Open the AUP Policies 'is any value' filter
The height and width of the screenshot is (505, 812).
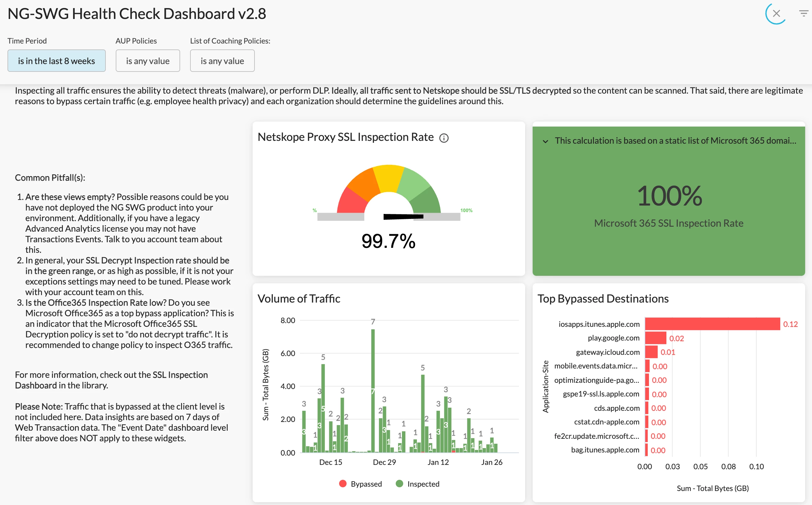tap(148, 61)
